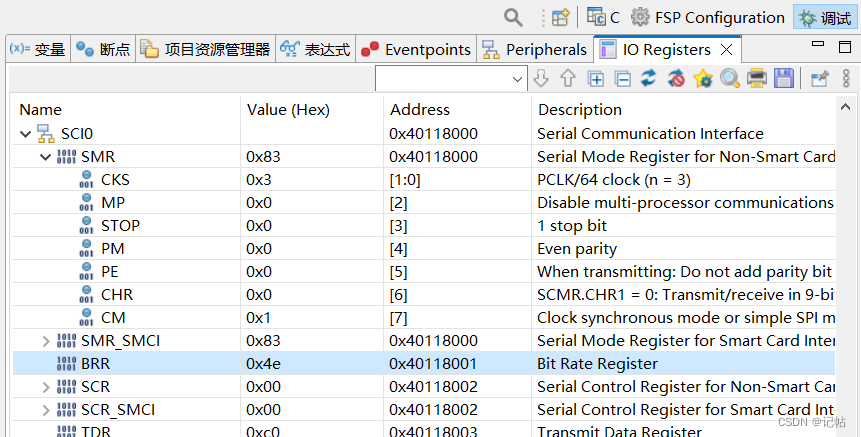Click the floppy disk save icon
This screenshot has width=861, height=437.
(x=784, y=78)
